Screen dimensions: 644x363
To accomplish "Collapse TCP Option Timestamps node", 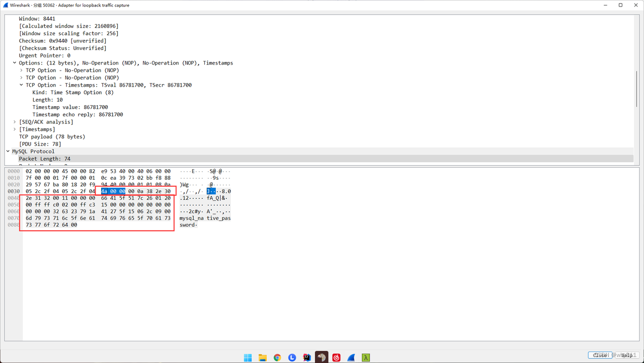I will (21, 85).
